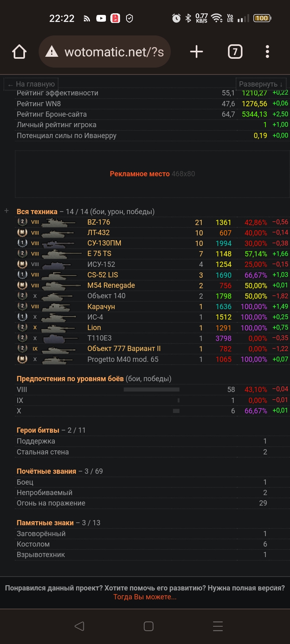Image resolution: width=290 pixels, height=644 pixels.
Task: Tap the BZ-176 tank icon
Action: (x=59, y=222)
